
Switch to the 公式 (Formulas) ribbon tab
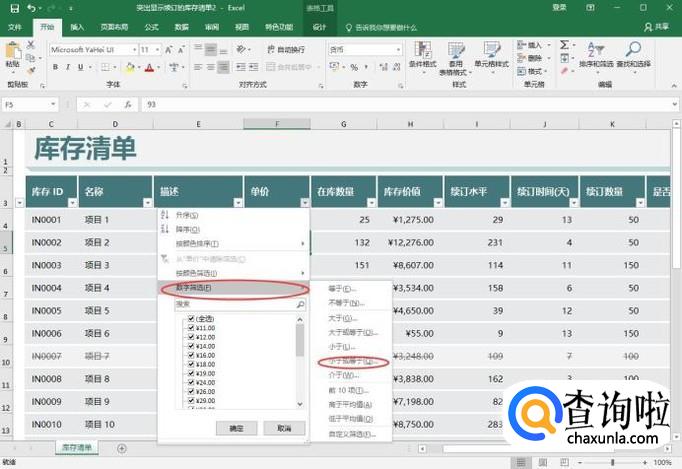pyautogui.click(x=151, y=27)
